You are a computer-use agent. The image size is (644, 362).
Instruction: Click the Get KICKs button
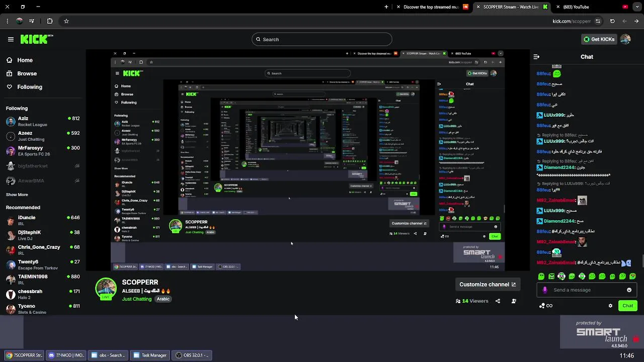point(599,39)
